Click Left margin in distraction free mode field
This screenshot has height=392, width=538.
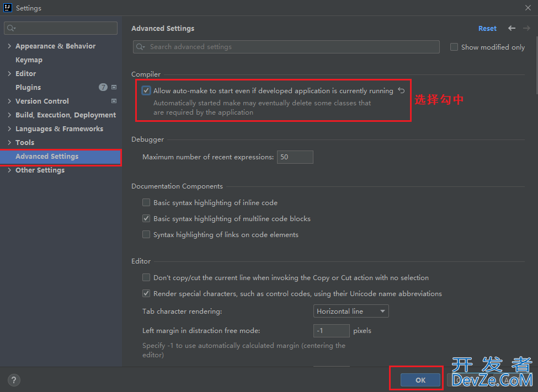[x=332, y=331]
